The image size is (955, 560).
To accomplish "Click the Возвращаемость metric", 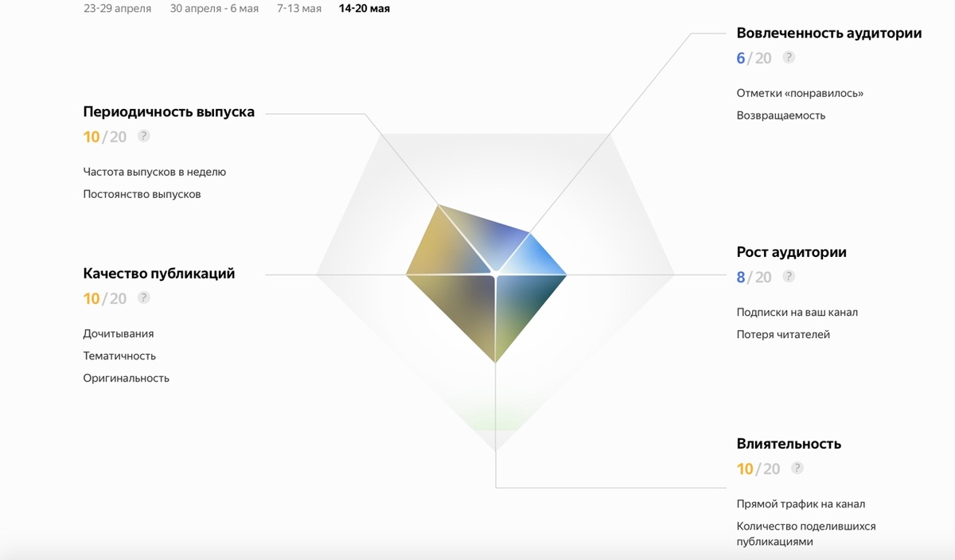I will point(781,115).
